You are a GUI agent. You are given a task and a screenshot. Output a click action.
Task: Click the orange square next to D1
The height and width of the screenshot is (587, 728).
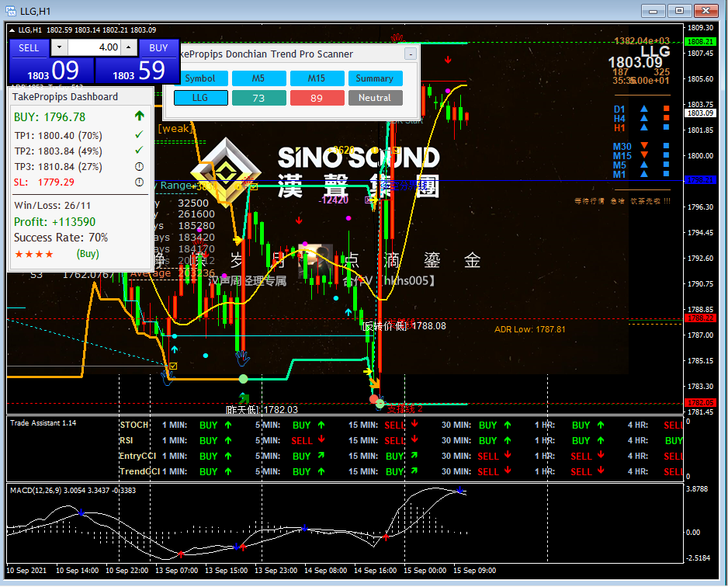(666, 109)
